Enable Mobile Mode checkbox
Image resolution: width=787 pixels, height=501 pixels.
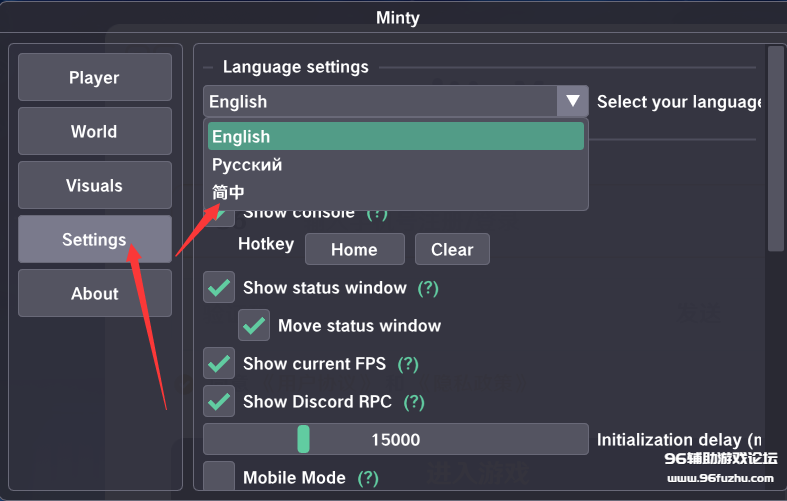tap(219, 477)
